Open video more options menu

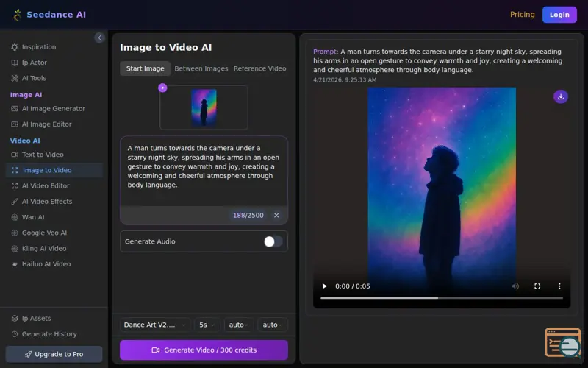pos(559,286)
